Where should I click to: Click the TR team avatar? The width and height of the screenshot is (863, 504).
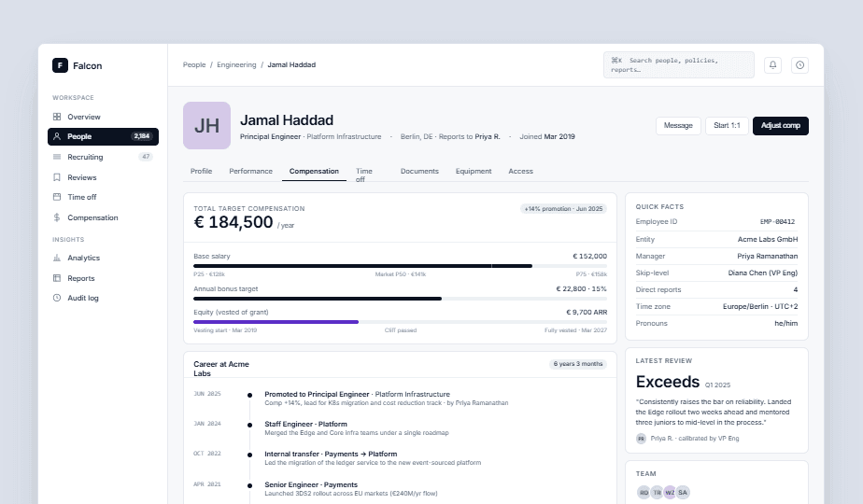point(657,493)
